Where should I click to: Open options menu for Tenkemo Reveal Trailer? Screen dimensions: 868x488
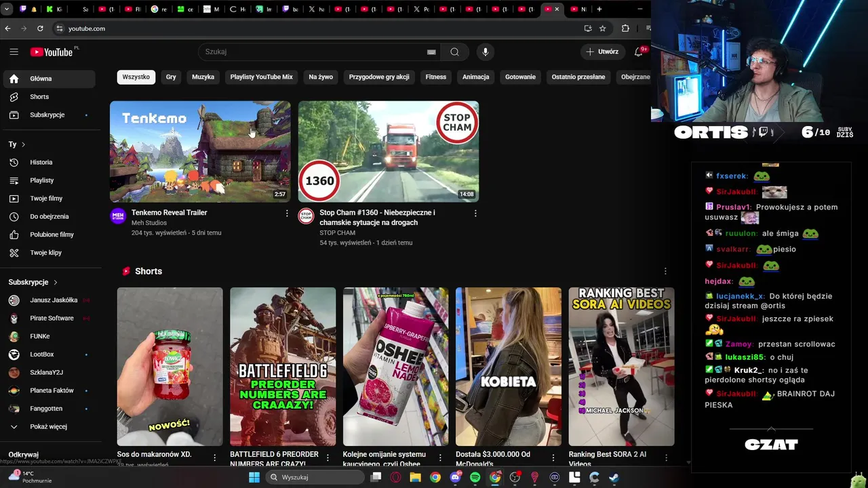287,213
